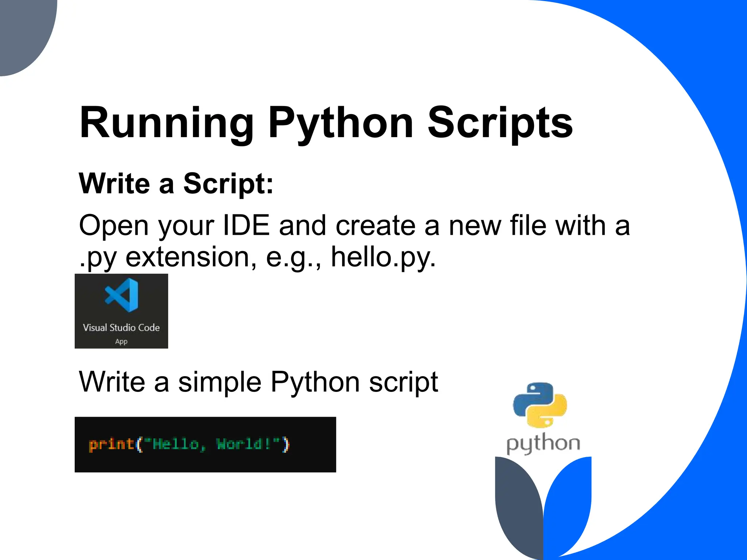The image size is (747, 560).
Task: Click the 'Write a Script:' bold heading
Action: coord(176,183)
